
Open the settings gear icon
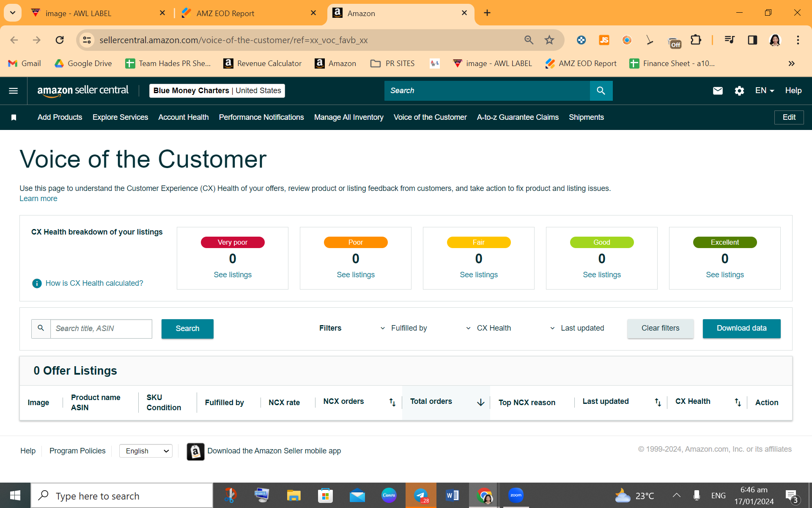pos(739,91)
